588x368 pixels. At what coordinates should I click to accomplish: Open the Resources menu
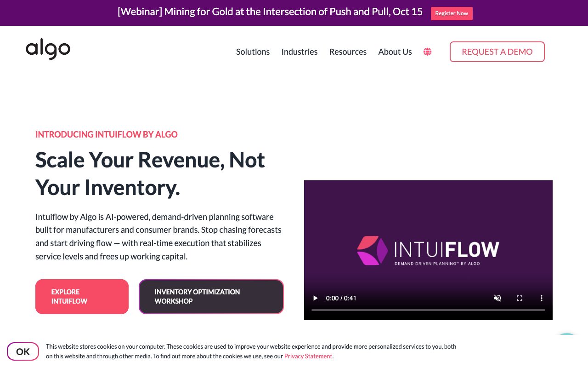348,52
